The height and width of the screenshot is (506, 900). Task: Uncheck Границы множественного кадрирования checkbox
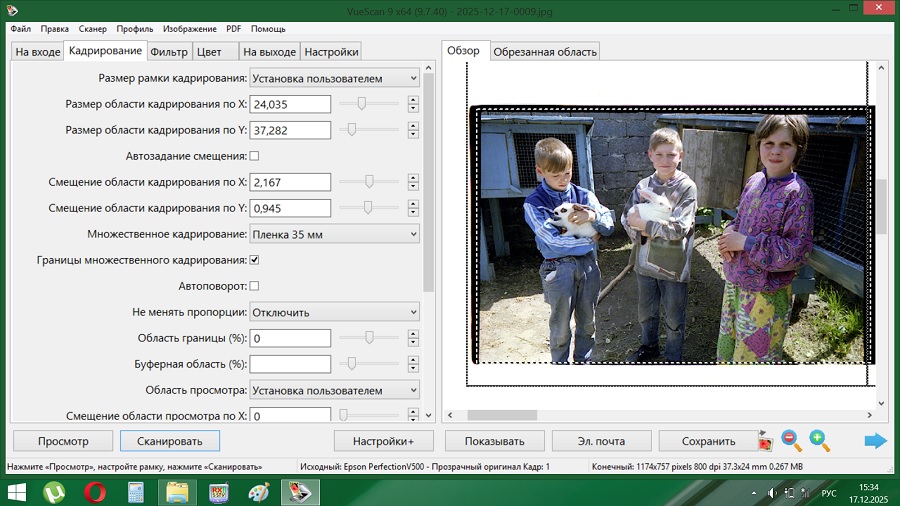pos(254,260)
